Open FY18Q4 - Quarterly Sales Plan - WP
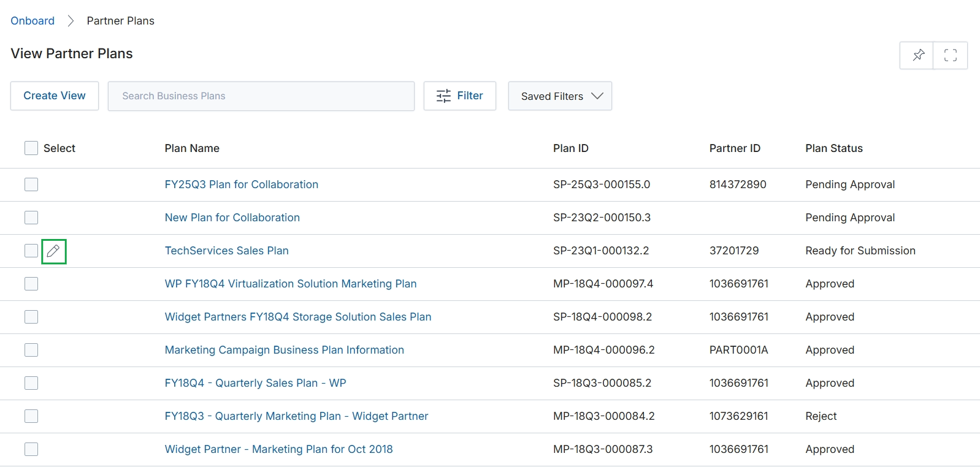The image size is (980, 467). (x=256, y=383)
